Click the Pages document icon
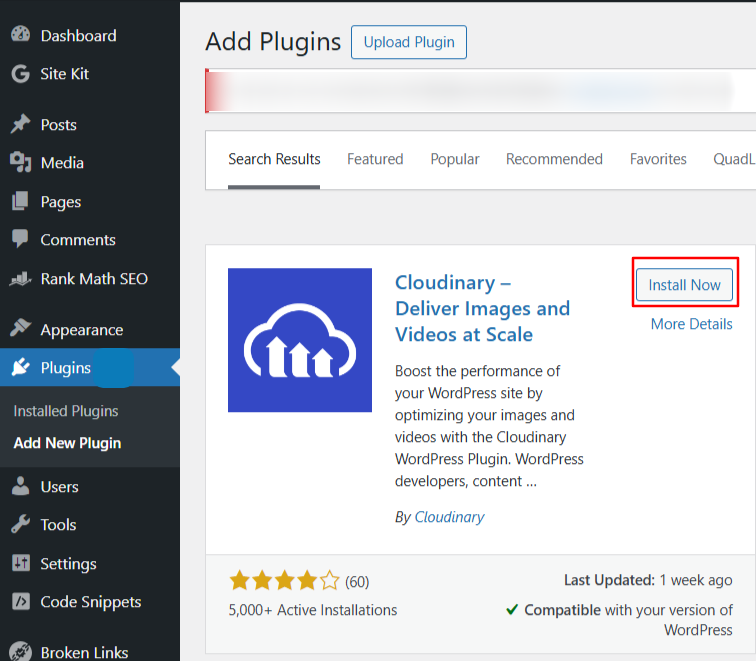 [20, 201]
